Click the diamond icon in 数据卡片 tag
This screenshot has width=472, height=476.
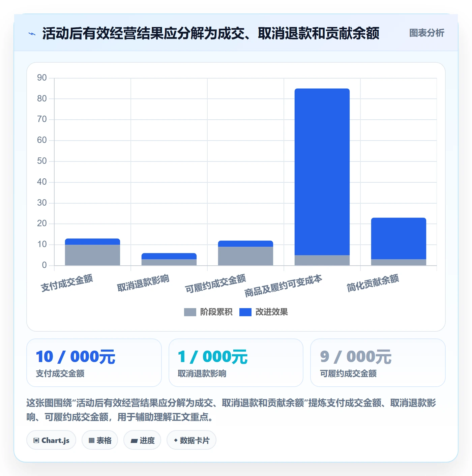(176, 440)
